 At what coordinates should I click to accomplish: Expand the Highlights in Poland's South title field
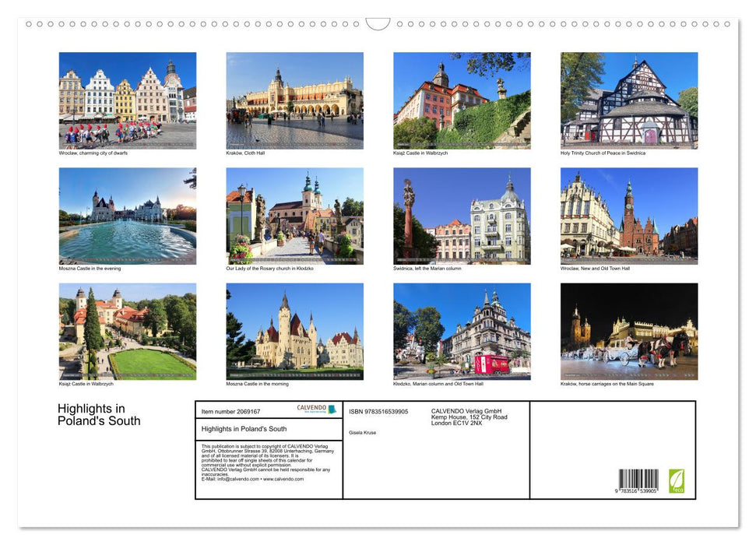(244, 428)
